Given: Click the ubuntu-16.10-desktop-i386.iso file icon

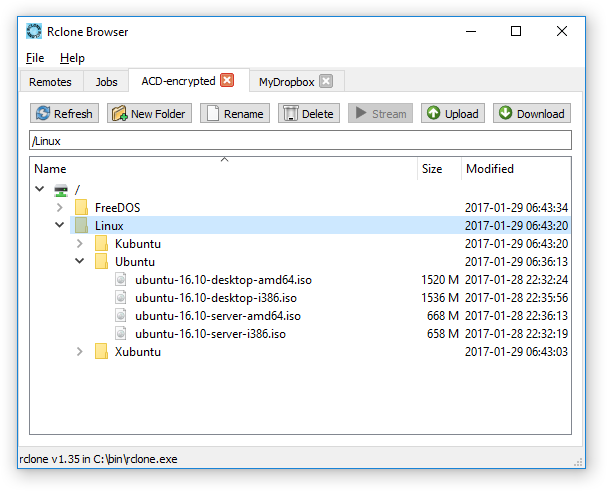Looking at the screenshot, I should (121, 297).
